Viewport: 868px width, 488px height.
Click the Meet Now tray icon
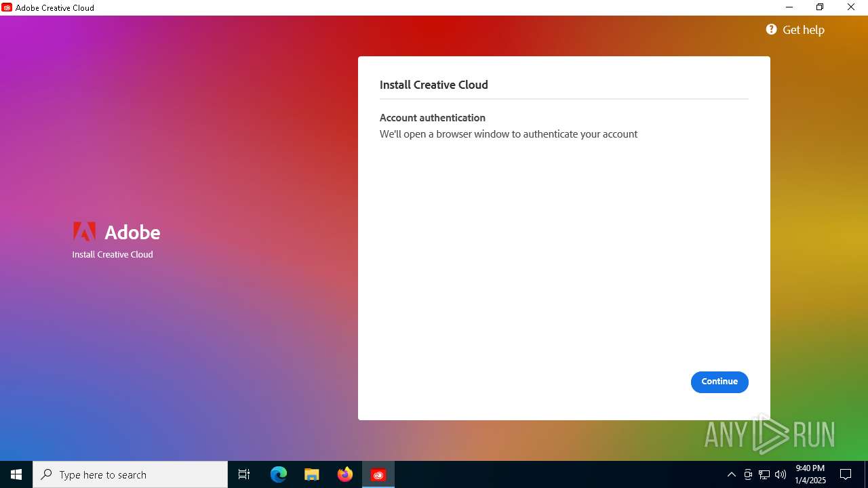[x=748, y=474]
